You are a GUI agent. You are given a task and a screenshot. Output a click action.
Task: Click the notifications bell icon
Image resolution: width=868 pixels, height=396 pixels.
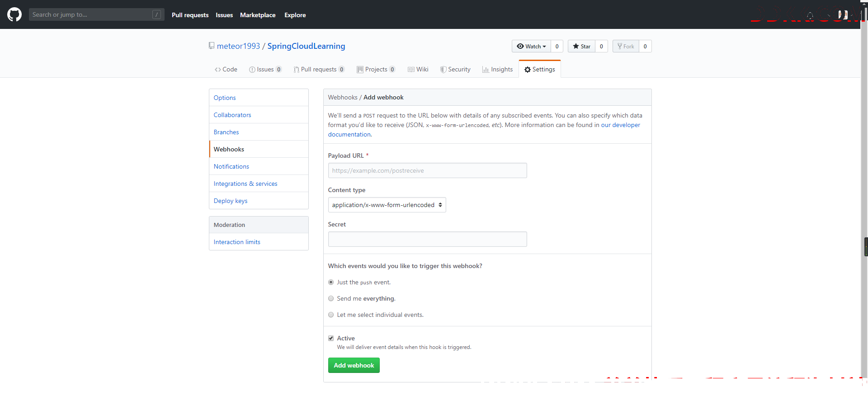click(x=810, y=15)
